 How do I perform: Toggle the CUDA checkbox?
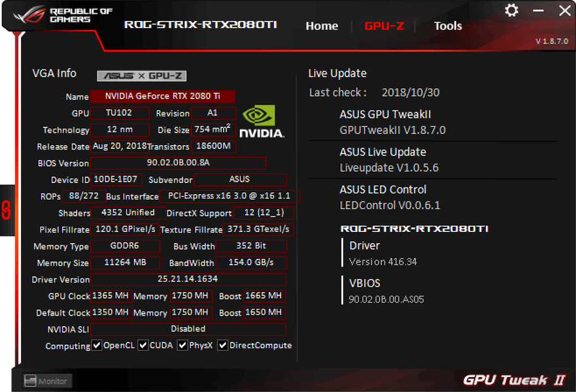[x=143, y=346]
